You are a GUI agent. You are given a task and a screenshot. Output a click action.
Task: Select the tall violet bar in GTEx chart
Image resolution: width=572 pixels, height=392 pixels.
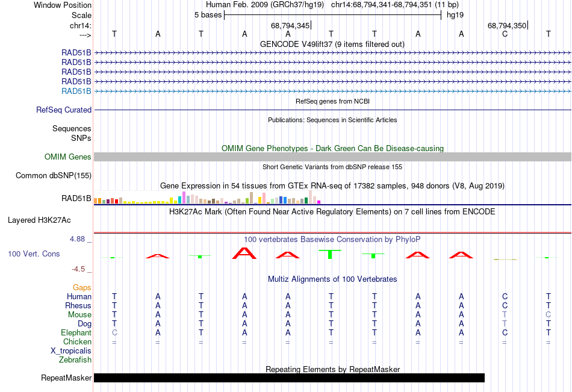coord(184,198)
